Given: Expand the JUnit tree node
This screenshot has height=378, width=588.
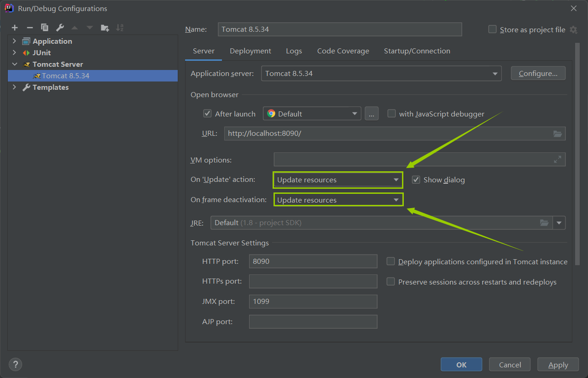Looking at the screenshot, I should 14,52.
